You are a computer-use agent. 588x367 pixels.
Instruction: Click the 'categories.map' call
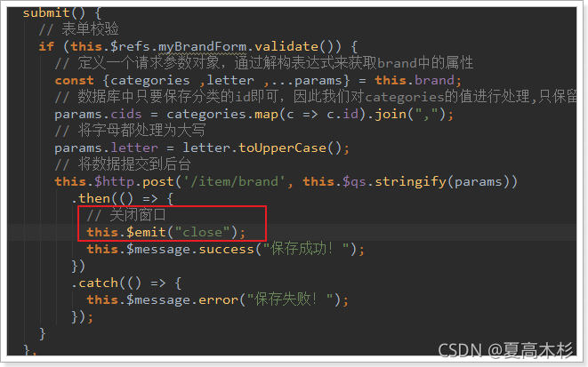coord(222,115)
